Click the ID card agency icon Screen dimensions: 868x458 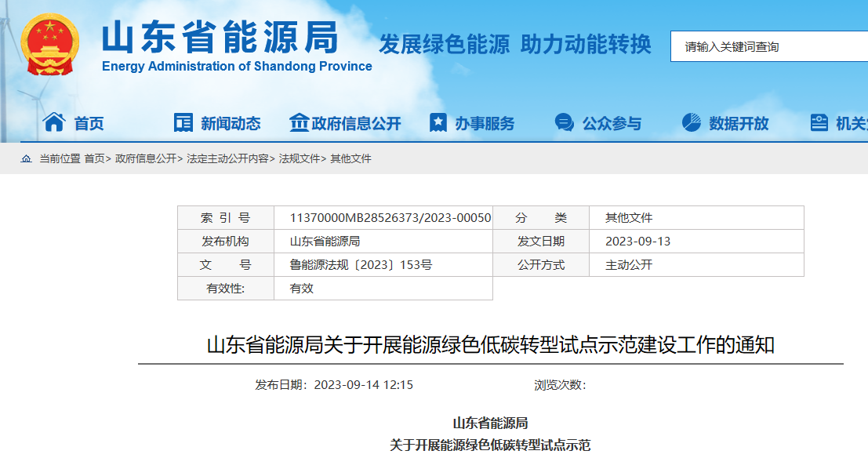click(x=819, y=123)
